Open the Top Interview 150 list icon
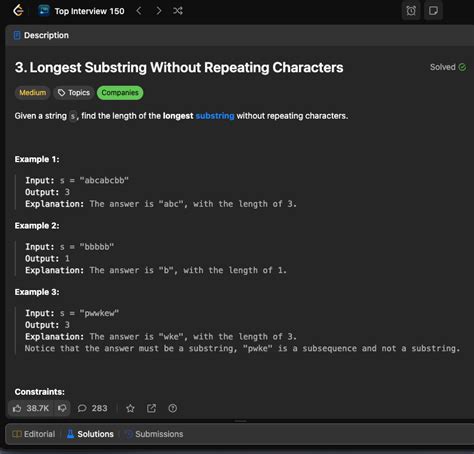474x454 pixels. [x=44, y=11]
